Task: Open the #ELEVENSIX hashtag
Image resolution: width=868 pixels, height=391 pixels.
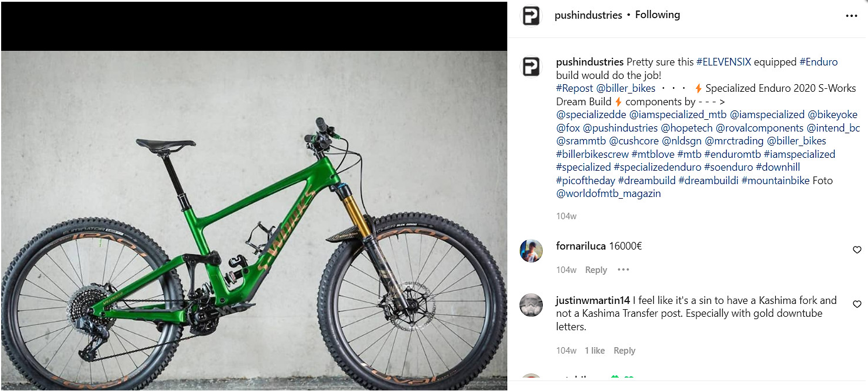Action: [724, 62]
